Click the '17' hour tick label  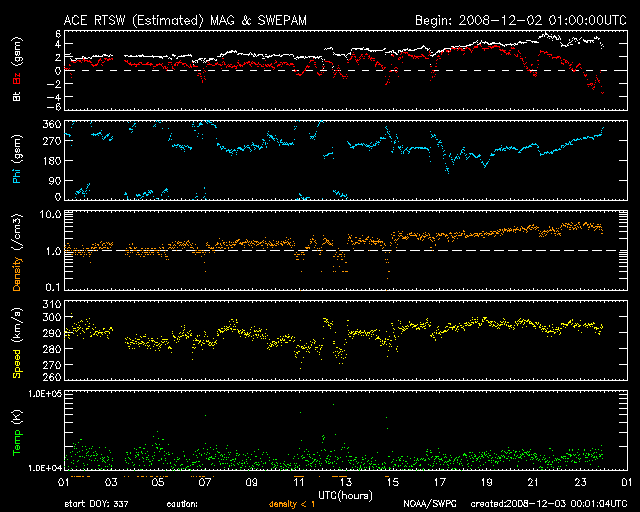pyautogui.click(x=440, y=482)
